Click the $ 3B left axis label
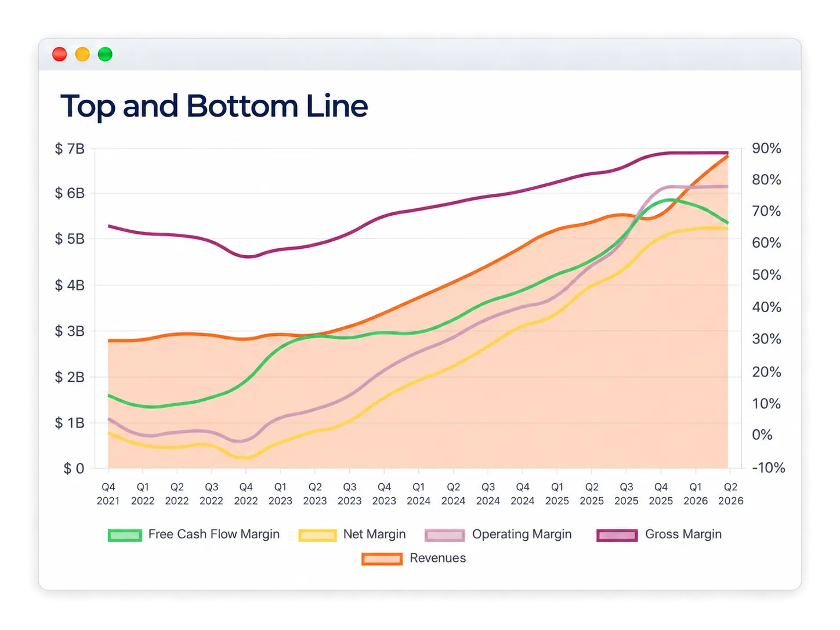 click(x=70, y=331)
